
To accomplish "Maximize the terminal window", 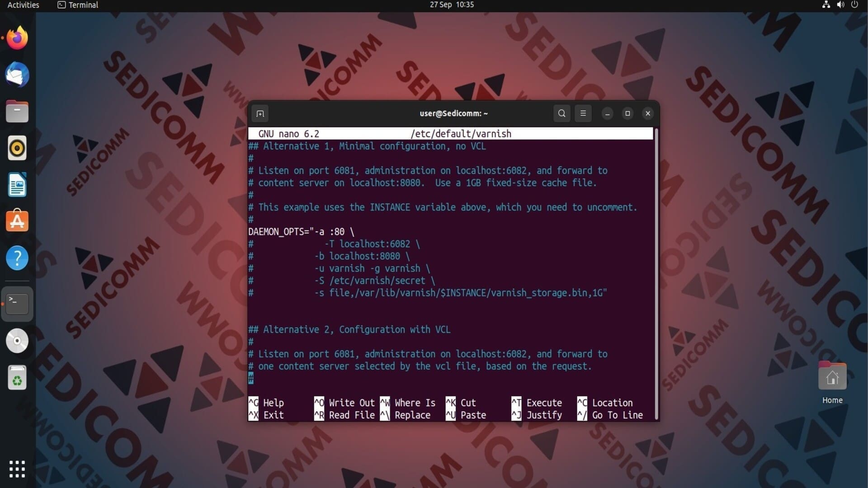I will coord(627,114).
